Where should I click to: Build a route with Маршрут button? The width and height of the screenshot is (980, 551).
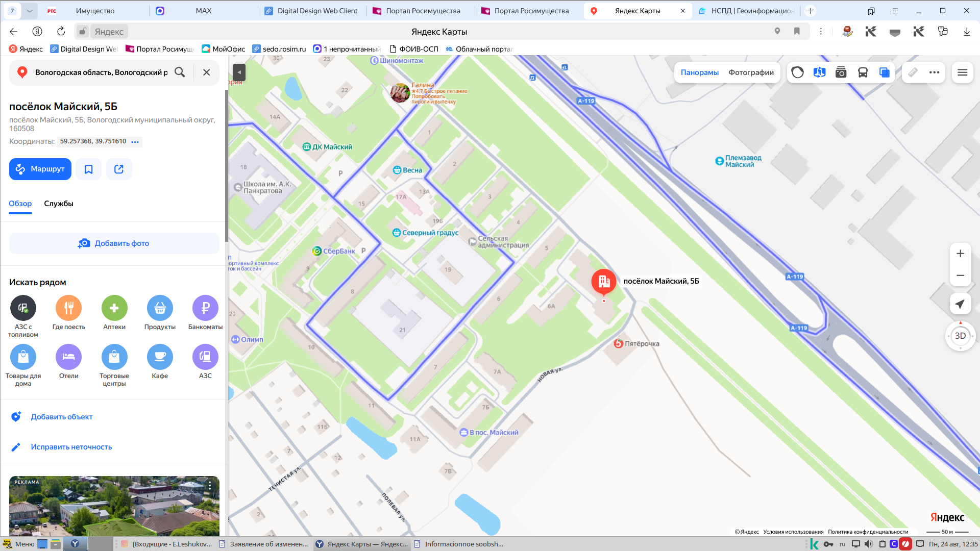click(x=40, y=169)
